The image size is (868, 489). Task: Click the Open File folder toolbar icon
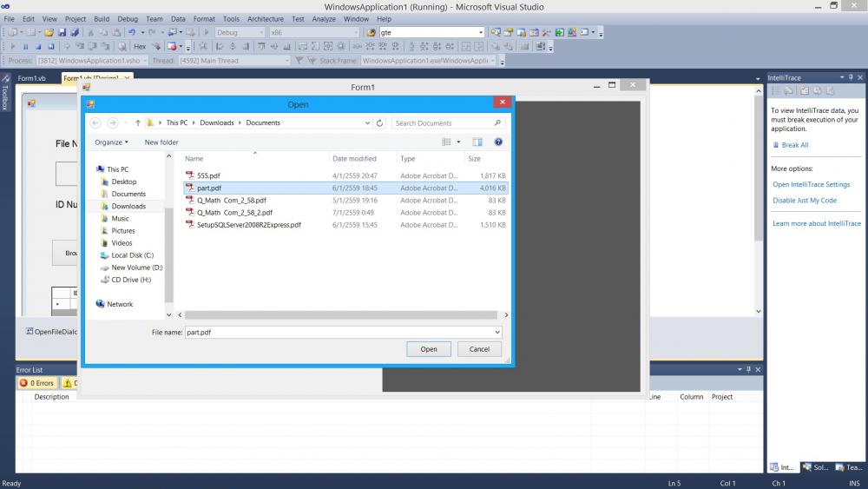pyautogui.click(x=49, y=33)
